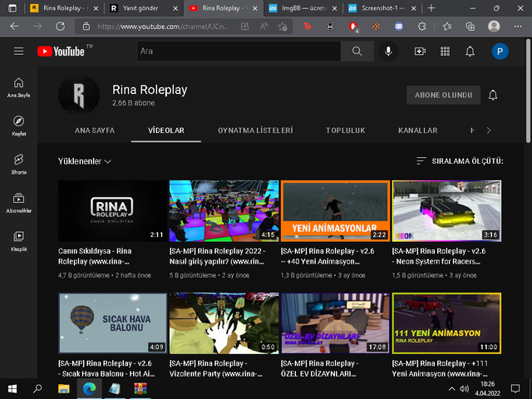Switch to the 'Yanıt gönder' browser tab

(x=144, y=8)
